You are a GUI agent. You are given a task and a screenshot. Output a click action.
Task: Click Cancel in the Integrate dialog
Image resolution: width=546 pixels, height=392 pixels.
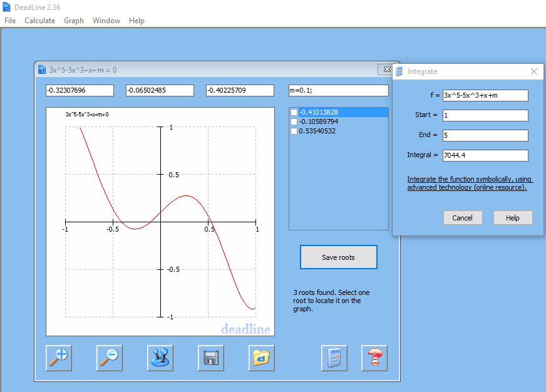(463, 218)
